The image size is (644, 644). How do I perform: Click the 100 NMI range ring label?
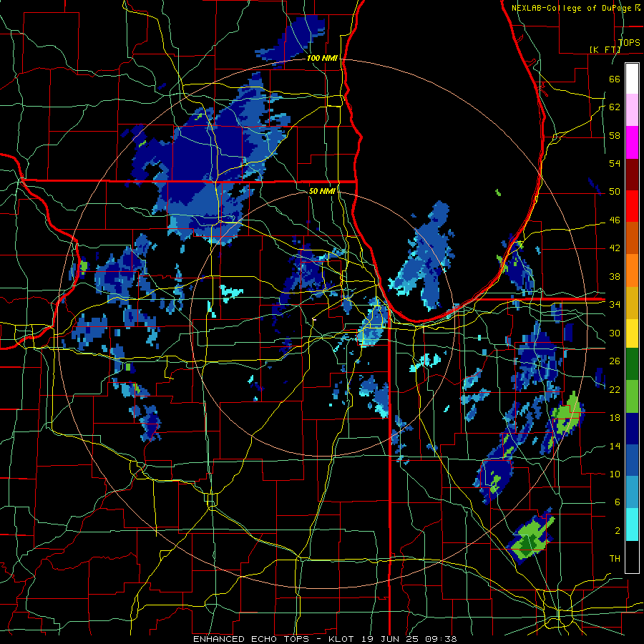pos(322,58)
